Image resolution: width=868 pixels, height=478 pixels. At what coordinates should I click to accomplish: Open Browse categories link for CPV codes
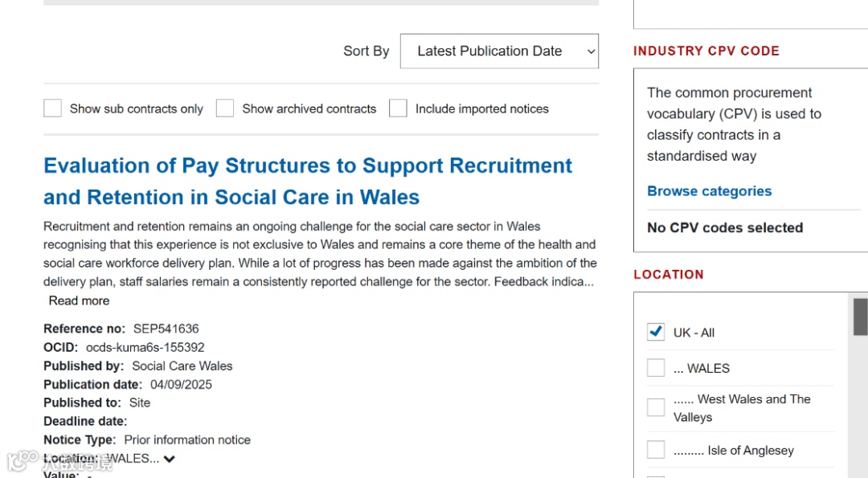coord(709,191)
